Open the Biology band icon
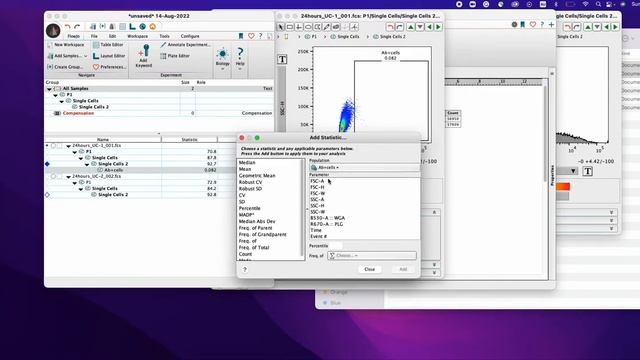 tap(222, 54)
